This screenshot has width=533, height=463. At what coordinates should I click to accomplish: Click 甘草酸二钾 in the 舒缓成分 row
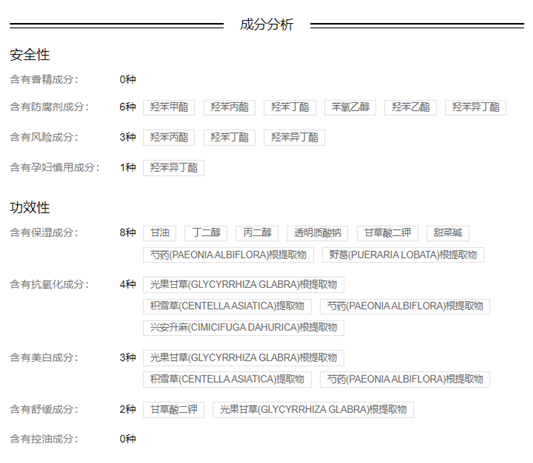(x=174, y=410)
